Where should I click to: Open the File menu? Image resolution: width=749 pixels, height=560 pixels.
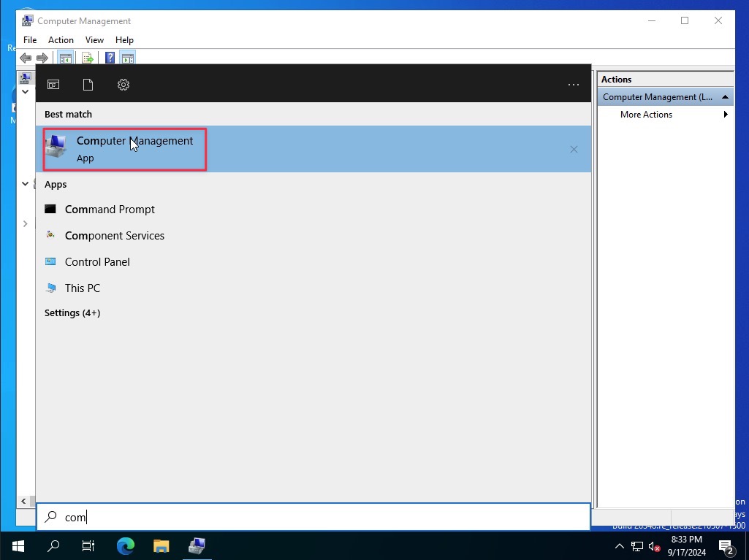[30, 40]
